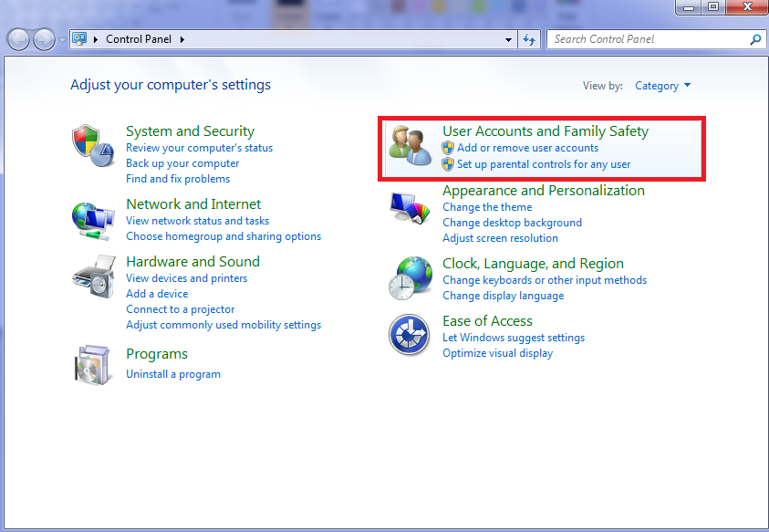
Task: Focus the Search Control Panel field
Action: [x=648, y=40]
